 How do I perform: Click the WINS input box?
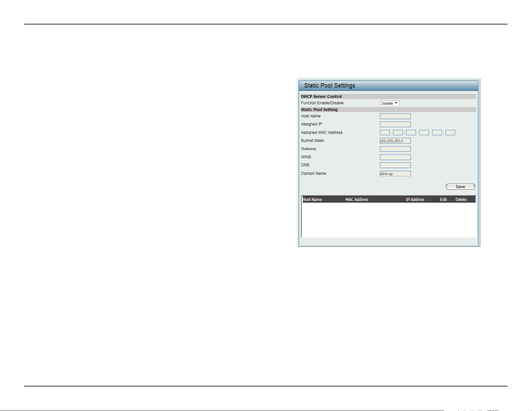[x=395, y=157]
